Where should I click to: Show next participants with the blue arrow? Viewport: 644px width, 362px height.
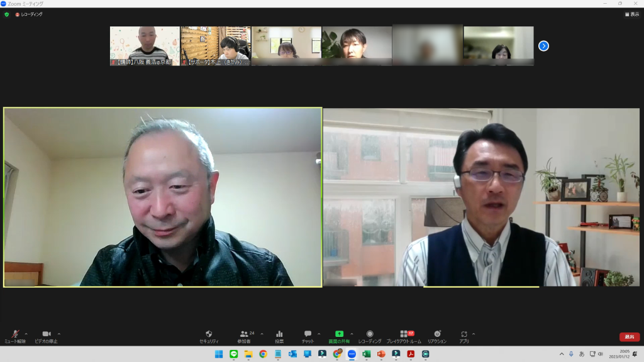click(543, 46)
